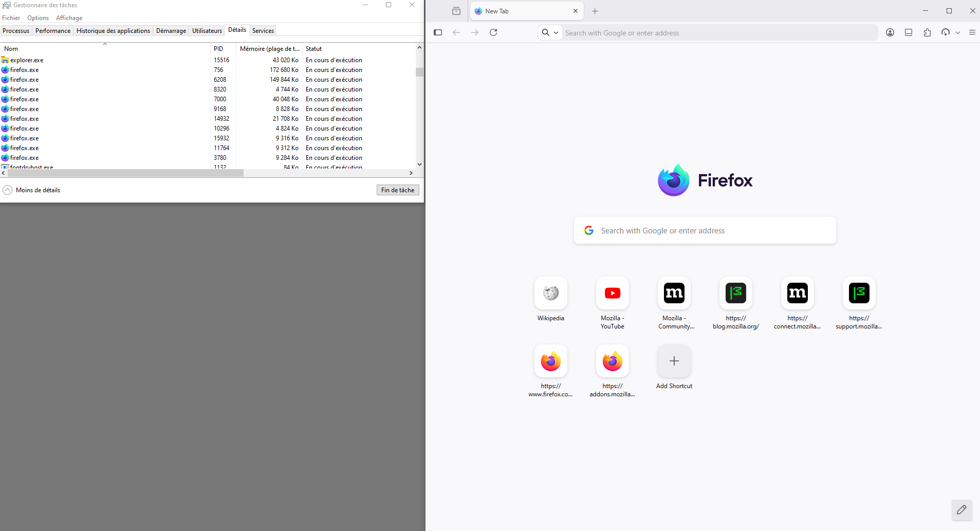This screenshot has height=531, width=980.
Task: Select the firefox.exe row with PID 15932
Action: pyautogui.click(x=208, y=138)
